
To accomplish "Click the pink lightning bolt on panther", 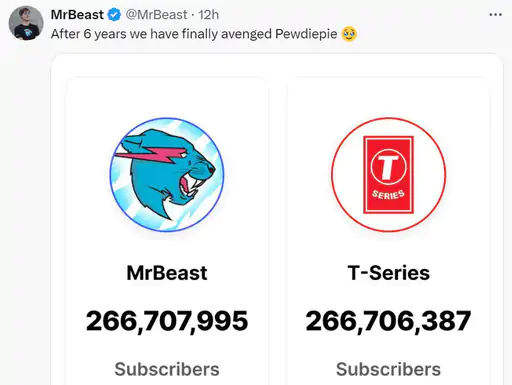I will point(150,155).
